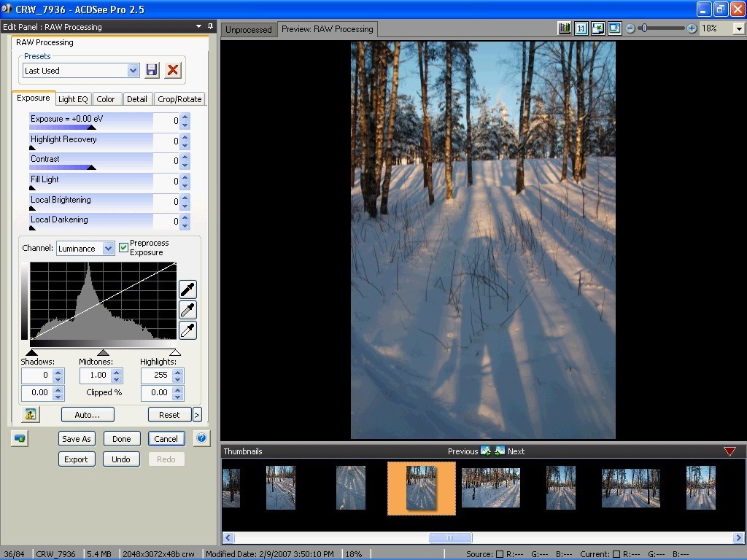Click the save preset disk icon
The height and width of the screenshot is (560, 747).
click(152, 70)
